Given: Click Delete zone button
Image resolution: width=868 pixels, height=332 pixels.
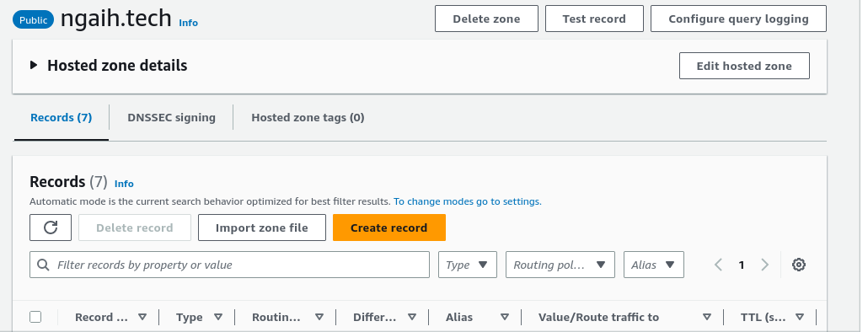Looking at the screenshot, I should click(486, 19).
